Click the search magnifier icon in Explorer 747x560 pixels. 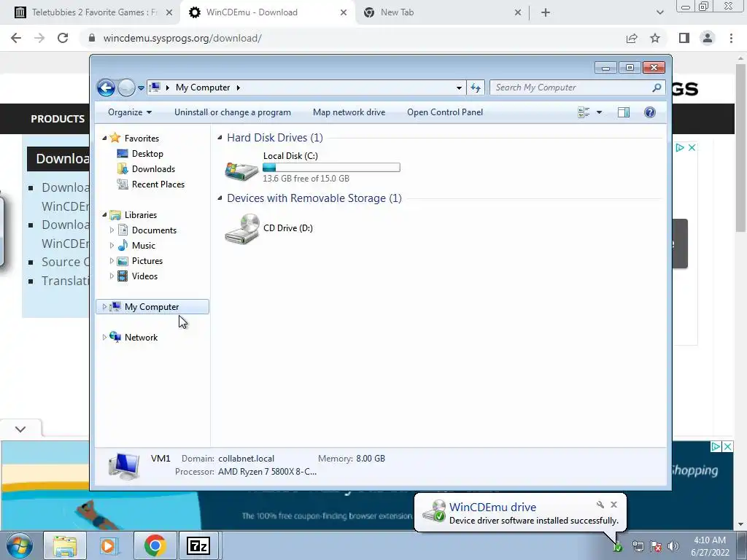click(657, 87)
